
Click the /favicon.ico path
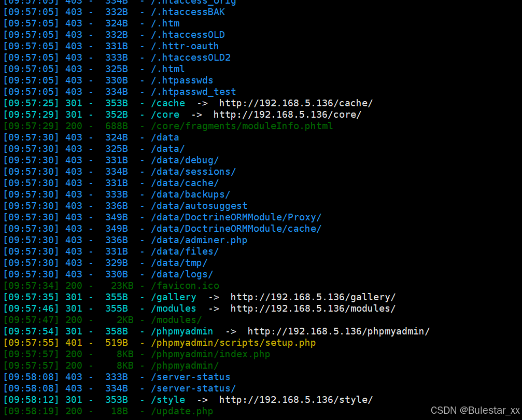[x=185, y=285]
